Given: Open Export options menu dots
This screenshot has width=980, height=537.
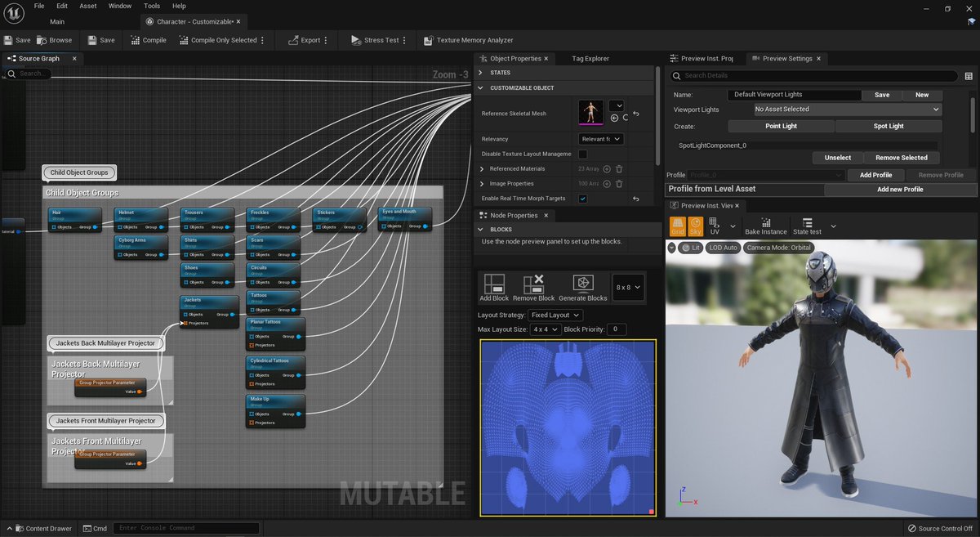Looking at the screenshot, I should click(326, 40).
